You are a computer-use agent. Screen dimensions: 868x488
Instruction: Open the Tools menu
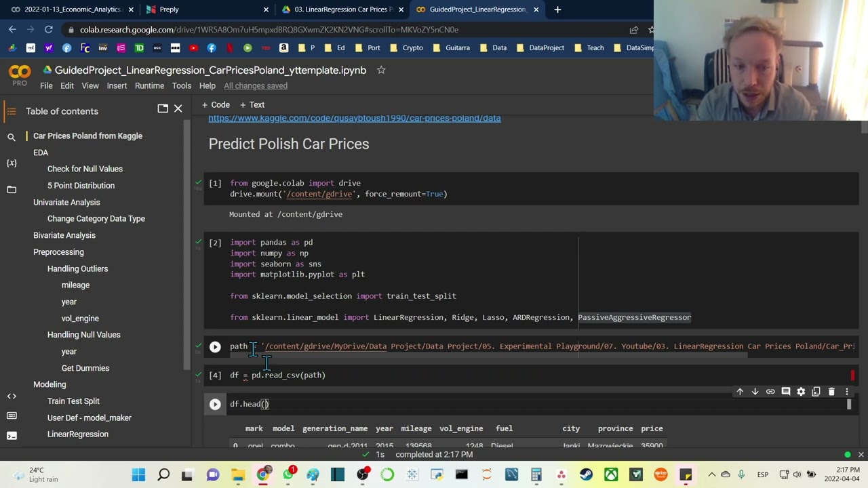181,86
